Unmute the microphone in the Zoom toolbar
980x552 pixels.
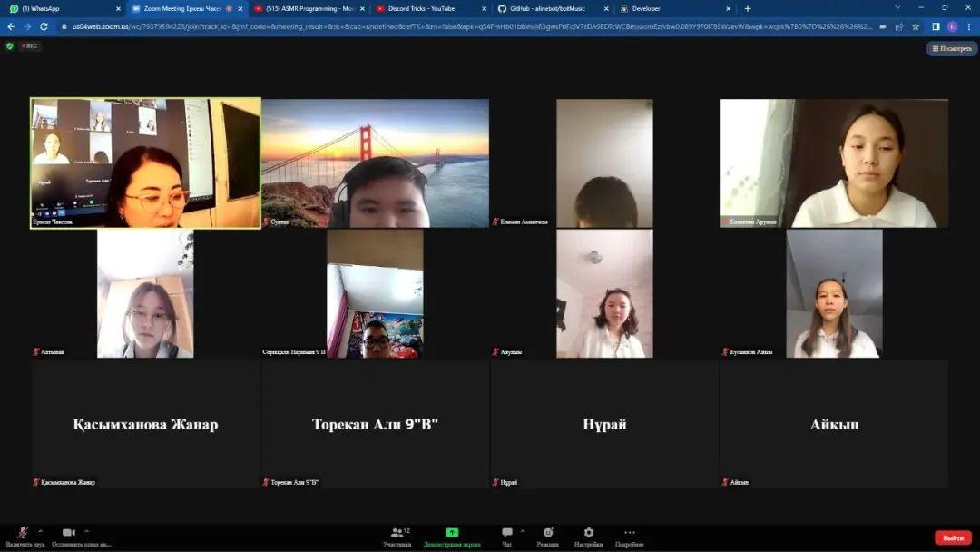23,533
